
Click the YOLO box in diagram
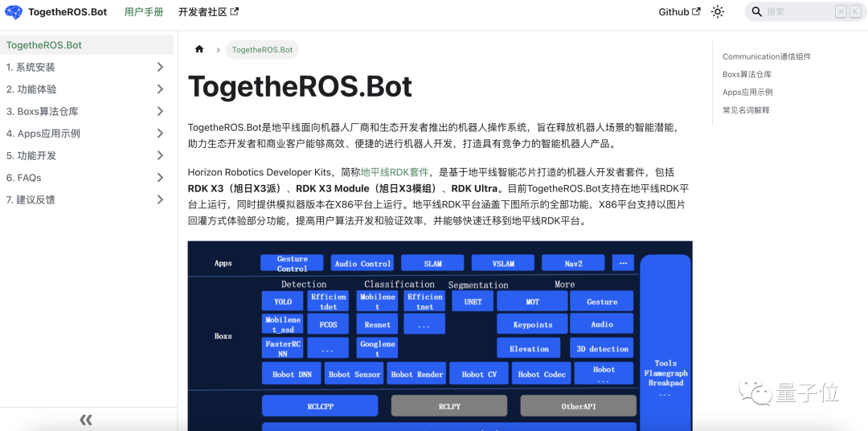[x=283, y=302]
